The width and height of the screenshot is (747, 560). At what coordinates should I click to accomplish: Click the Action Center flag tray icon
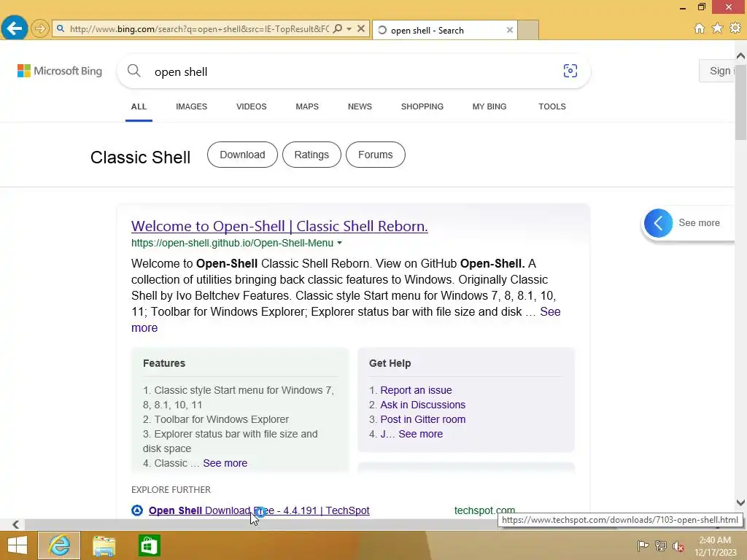[643, 545]
